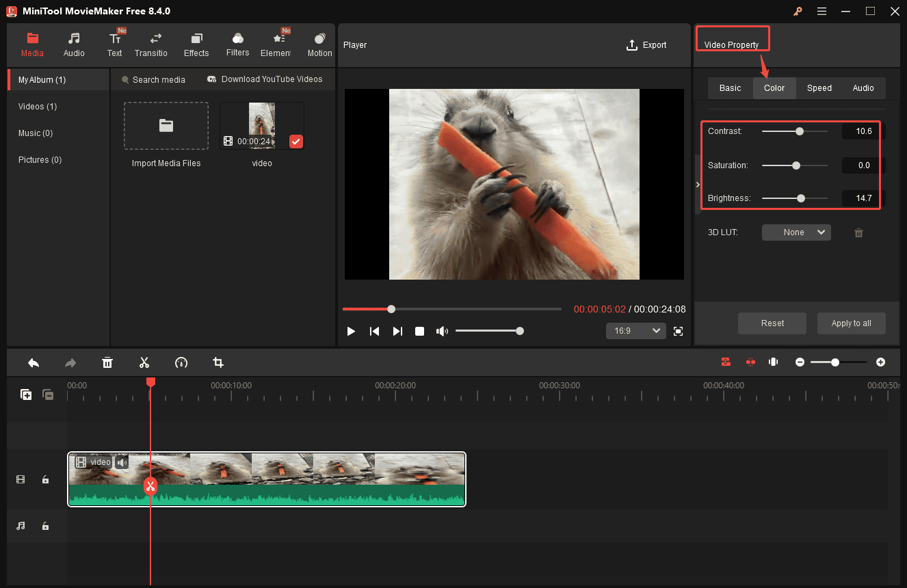Open the 3D LUT dropdown

point(796,232)
